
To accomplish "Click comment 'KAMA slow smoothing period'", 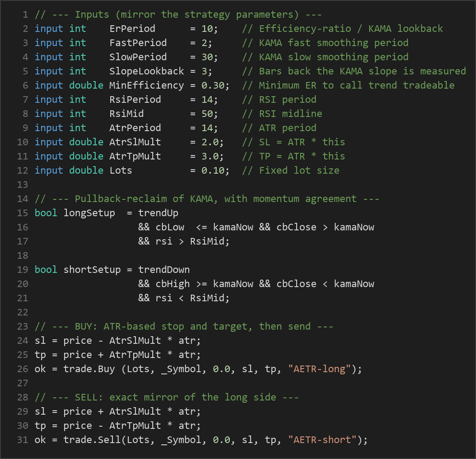I will pos(325,57).
